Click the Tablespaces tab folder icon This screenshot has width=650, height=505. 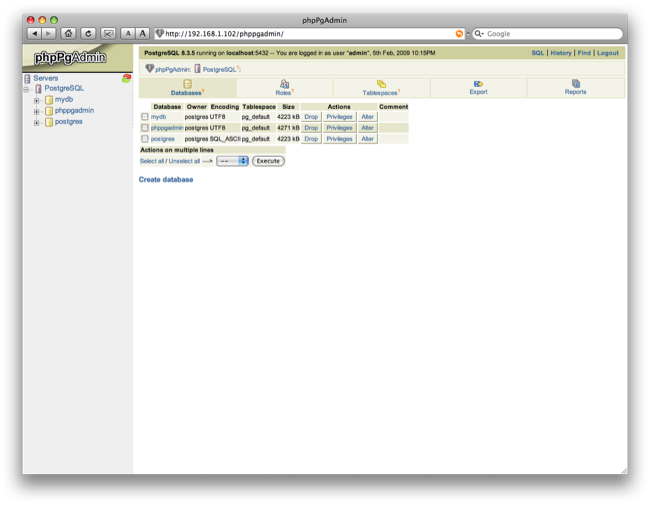coord(381,84)
